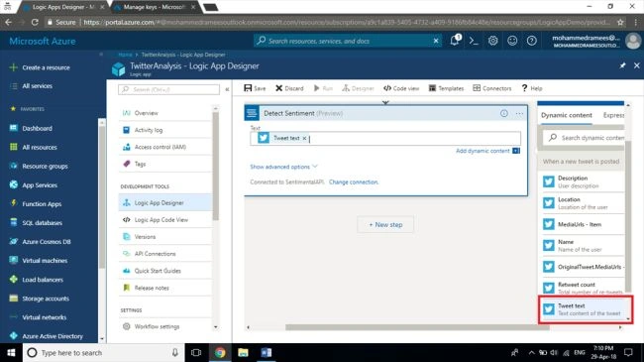This screenshot has height=362, width=644.
Task: Click the Change connection link
Action: coord(354,181)
